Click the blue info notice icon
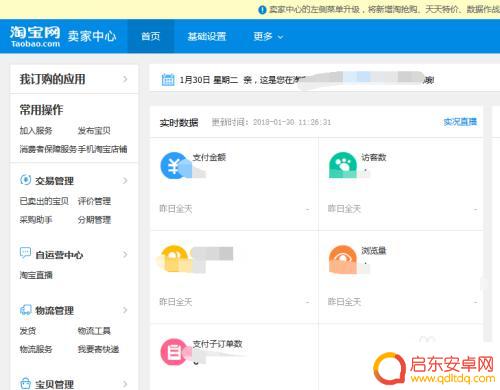Viewport: 500px width, 390px height. 262,10
